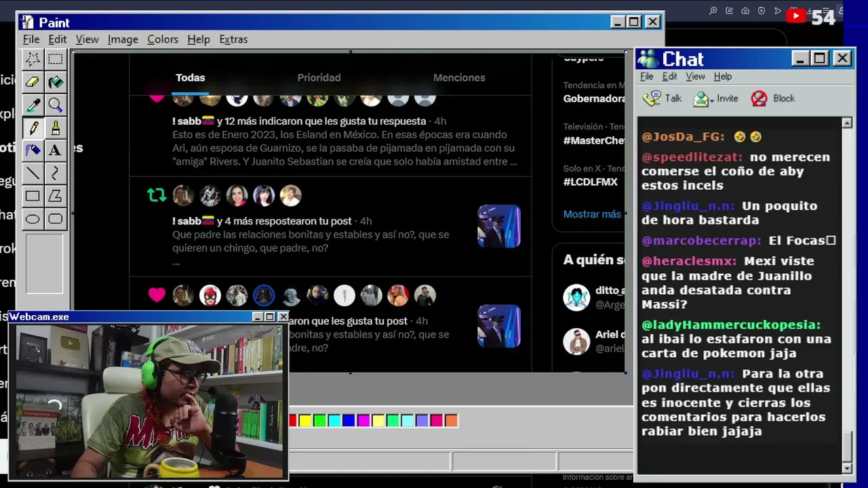Pick the orange color swatch
This screenshot has height=488, width=868.
(451, 421)
